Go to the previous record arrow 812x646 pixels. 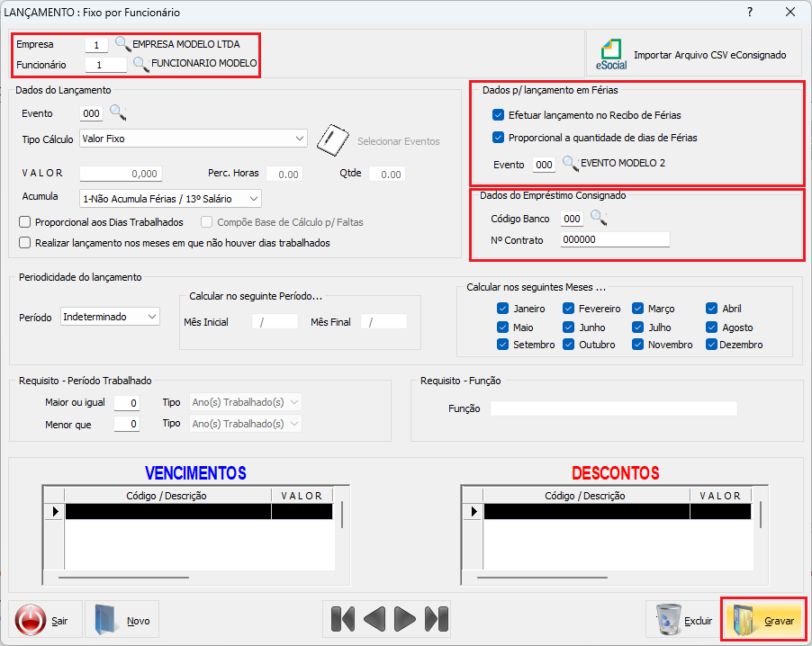pyautogui.click(x=374, y=619)
